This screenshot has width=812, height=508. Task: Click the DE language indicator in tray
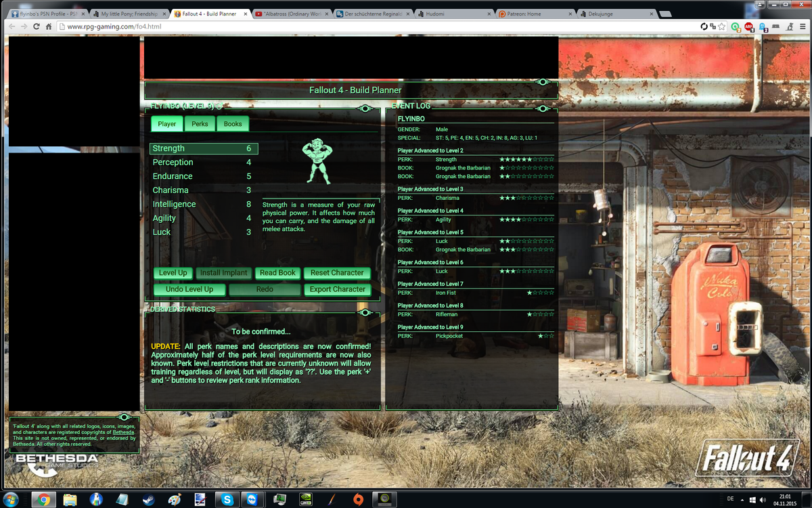pos(730,499)
